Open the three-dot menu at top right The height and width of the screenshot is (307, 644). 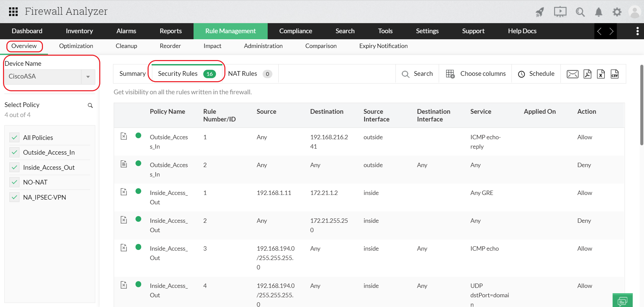(x=637, y=31)
